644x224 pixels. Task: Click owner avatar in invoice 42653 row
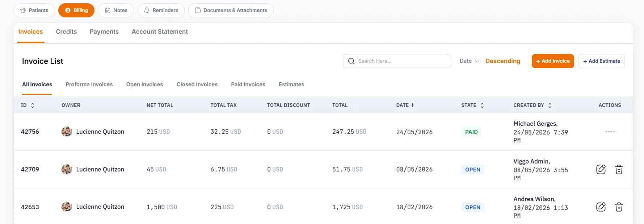pos(67,207)
